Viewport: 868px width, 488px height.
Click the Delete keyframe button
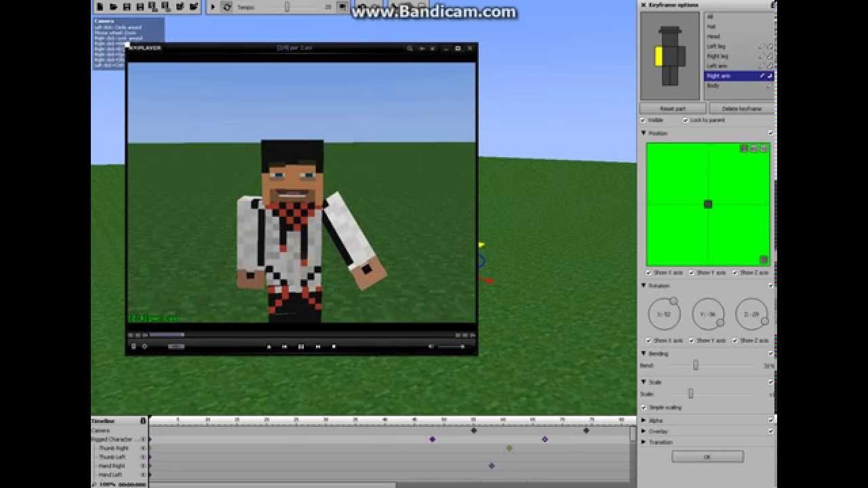tap(742, 108)
